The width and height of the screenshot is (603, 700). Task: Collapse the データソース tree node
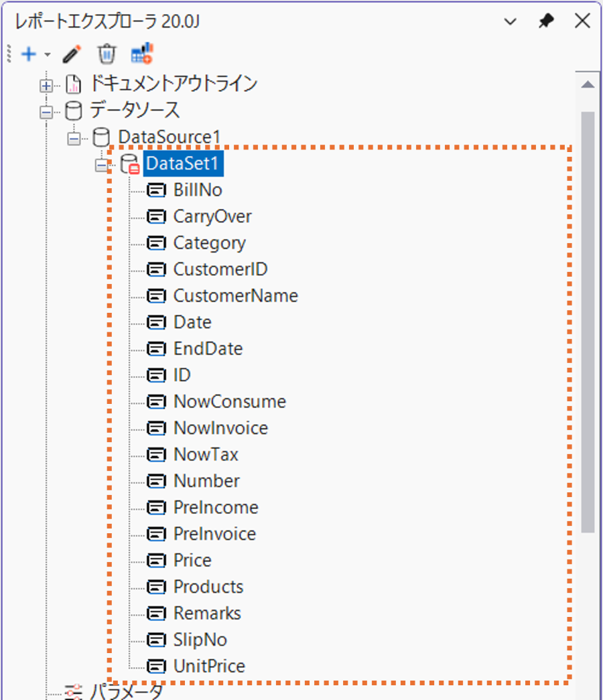click(46, 111)
